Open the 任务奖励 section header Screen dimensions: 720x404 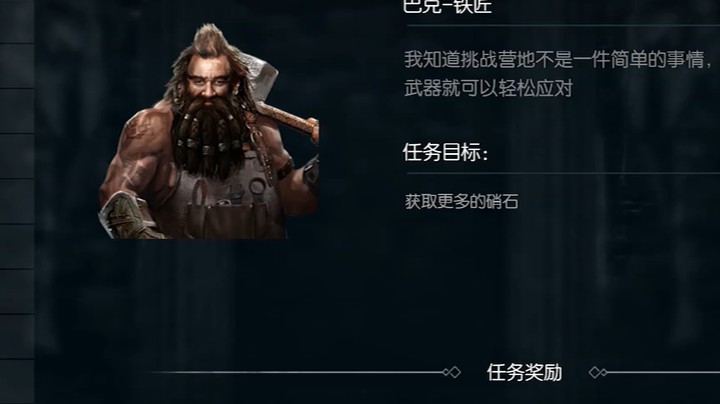tap(524, 372)
